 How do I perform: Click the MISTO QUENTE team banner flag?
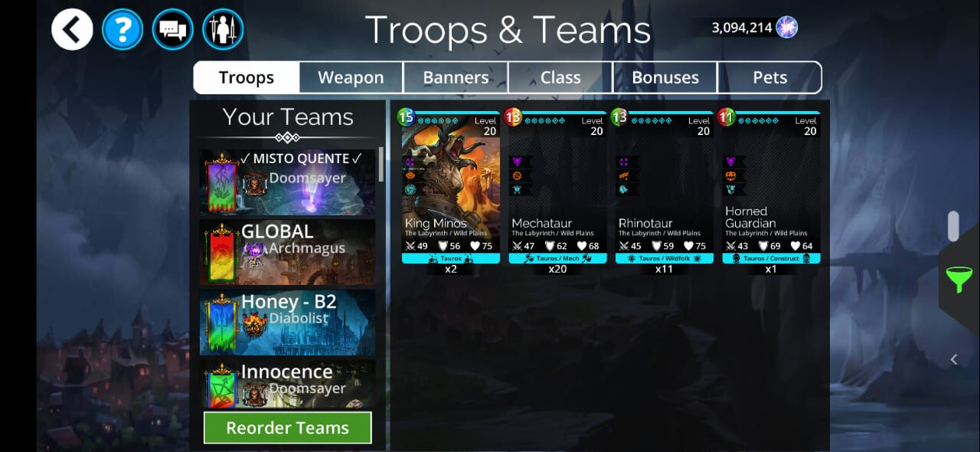coord(220,183)
